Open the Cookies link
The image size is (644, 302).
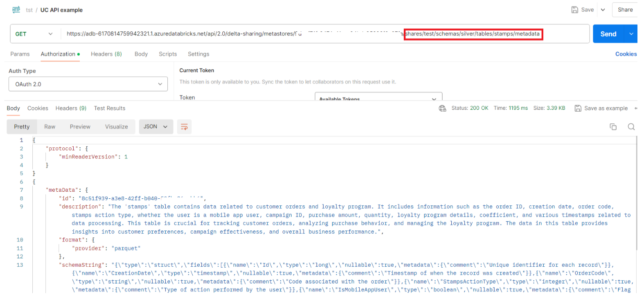(626, 54)
